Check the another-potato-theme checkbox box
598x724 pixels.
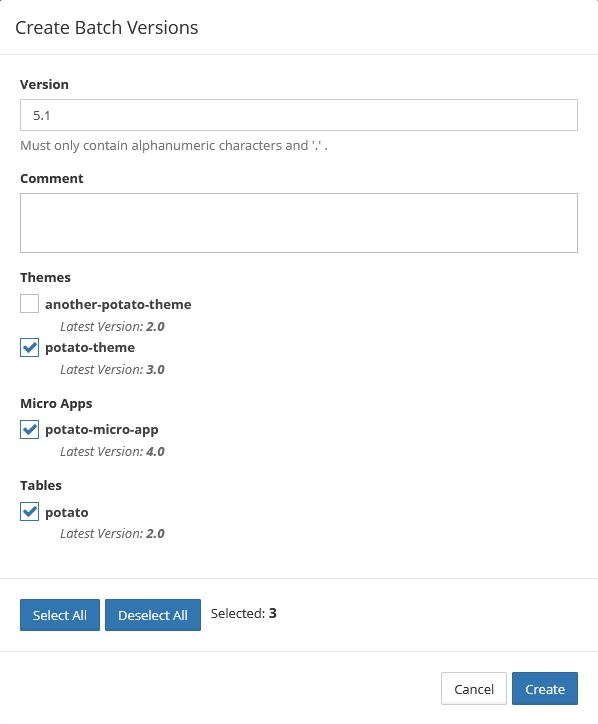(29, 304)
